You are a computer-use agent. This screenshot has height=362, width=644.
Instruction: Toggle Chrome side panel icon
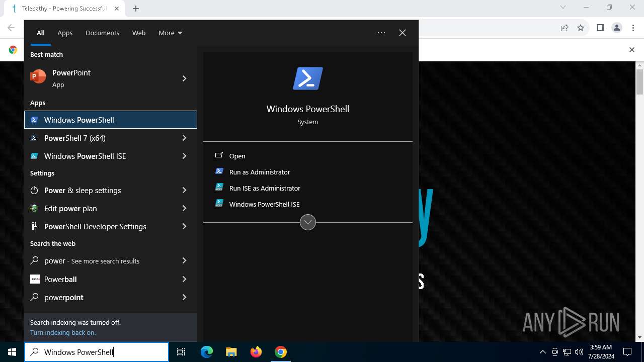point(600,28)
